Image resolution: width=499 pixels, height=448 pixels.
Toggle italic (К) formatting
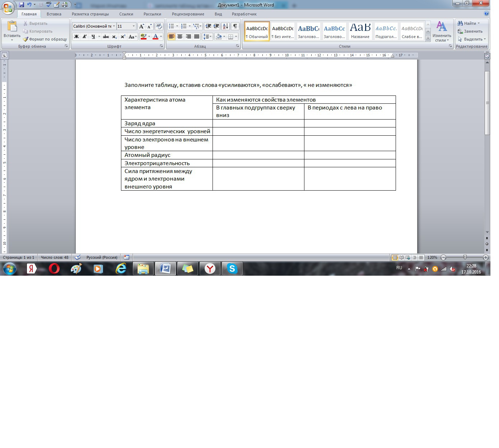[x=85, y=37]
